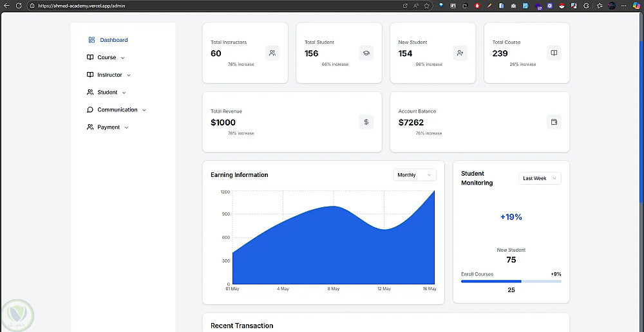The height and width of the screenshot is (332, 644).
Task: Reload the page with refresh icon
Action: point(19,6)
